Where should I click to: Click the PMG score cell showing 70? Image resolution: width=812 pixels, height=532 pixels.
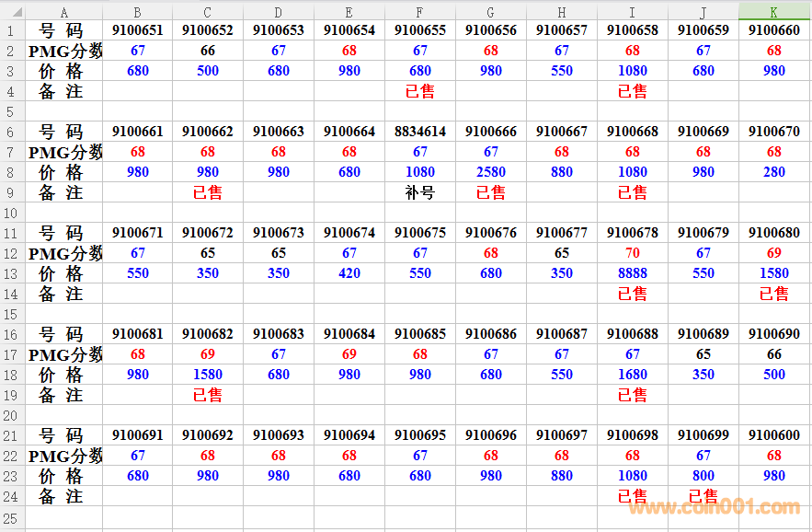point(633,253)
